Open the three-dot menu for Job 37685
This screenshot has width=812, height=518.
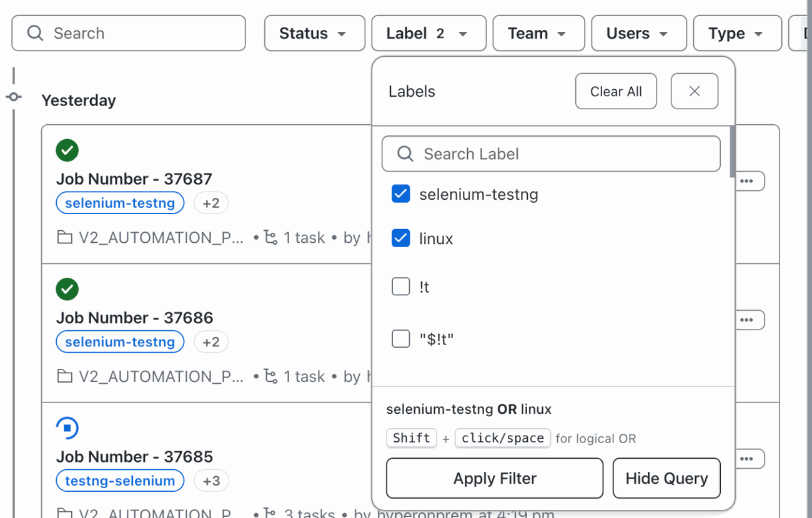coord(746,459)
